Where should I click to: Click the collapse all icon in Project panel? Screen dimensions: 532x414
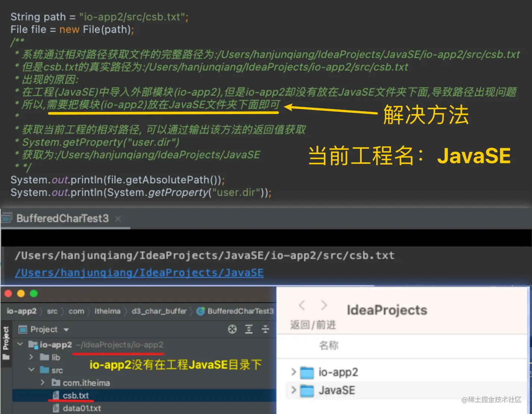pyautogui.click(x=265, y=329)
